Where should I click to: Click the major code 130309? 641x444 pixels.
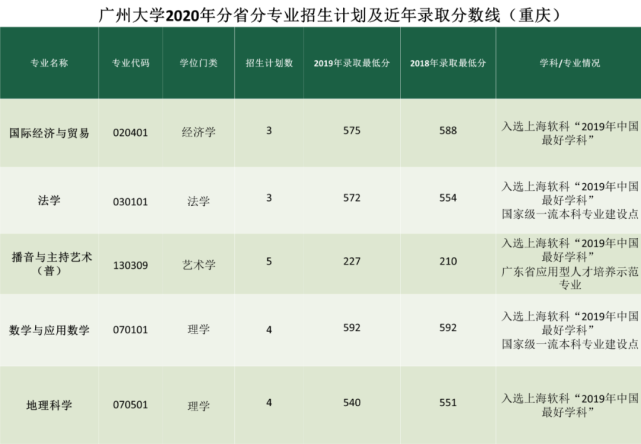[x=130, y=265]
